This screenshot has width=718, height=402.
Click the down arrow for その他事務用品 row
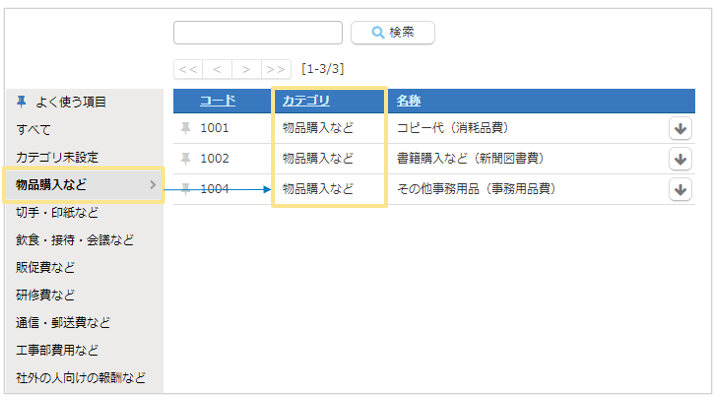[680, 189]
